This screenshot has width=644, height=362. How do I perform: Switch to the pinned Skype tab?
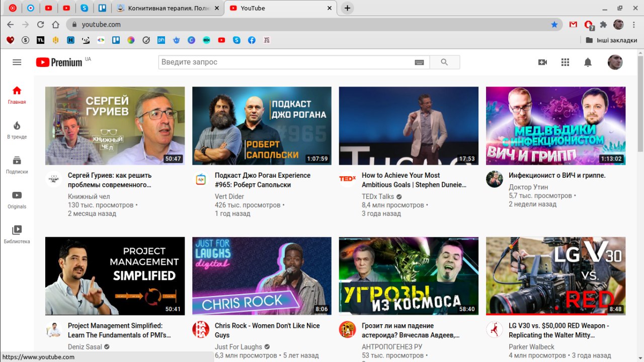tap(85, 8)
